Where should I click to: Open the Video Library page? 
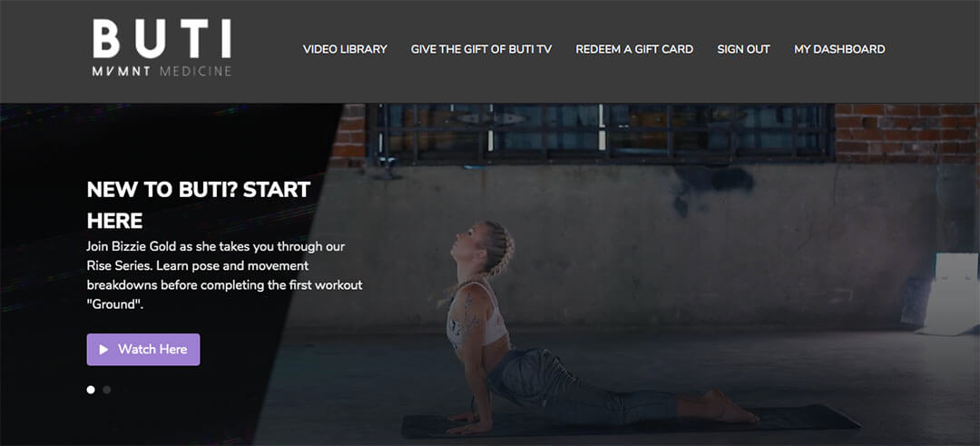pyautogui.click(x=345, y=49)
